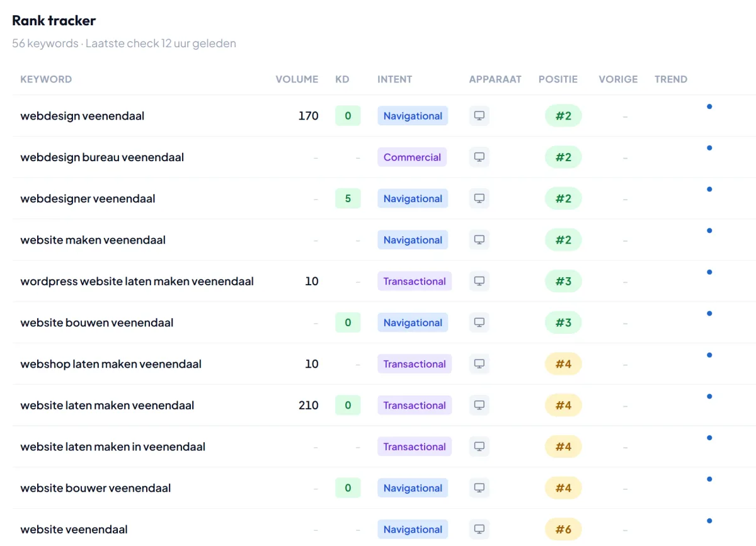Click KD badge 5 for webdesigner veenendaal
This screenshot has width=756, height=546.
[348, 198]
